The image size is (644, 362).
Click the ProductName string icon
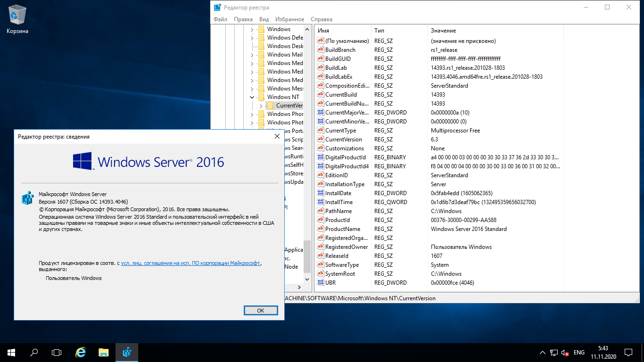tap(321, 229)
